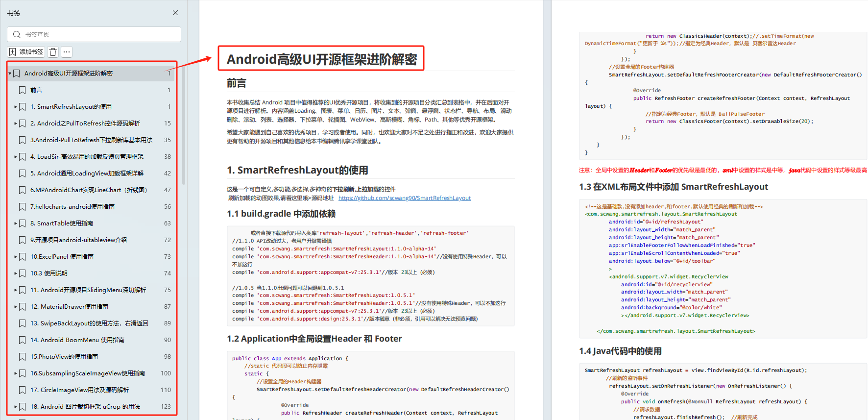This screenshot has width=868, height=420.
Task: Click bookmark icon beside 16.SubsamplingScaleImageView
Action: 22,373
